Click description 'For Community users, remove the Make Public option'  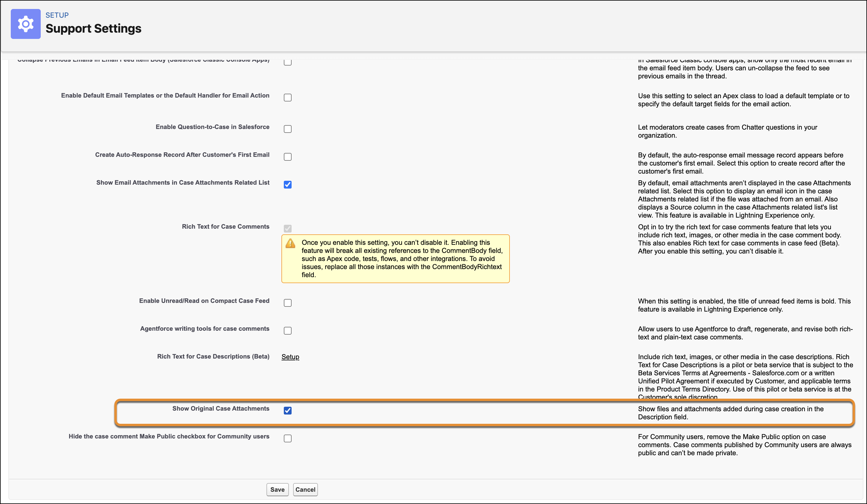(x=745, y=445)
